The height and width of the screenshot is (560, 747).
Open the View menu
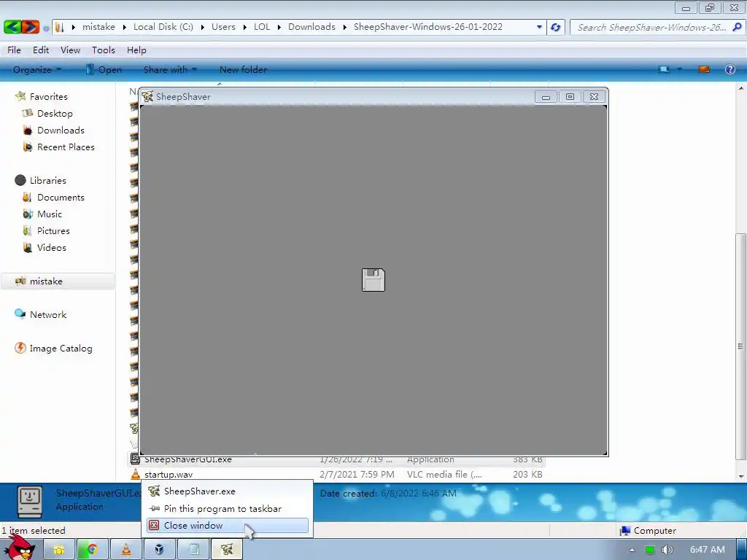coord(70,50)
